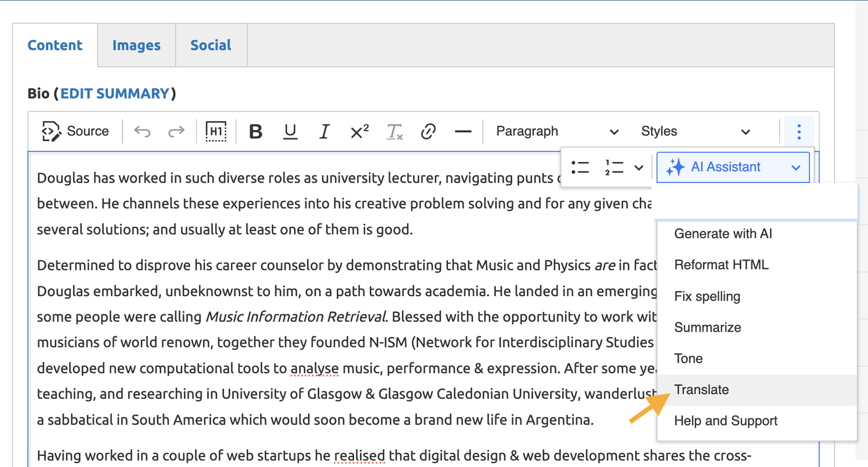
Task: Select Translate from AI Assistant menu
Action: click(x=702, y=389)
